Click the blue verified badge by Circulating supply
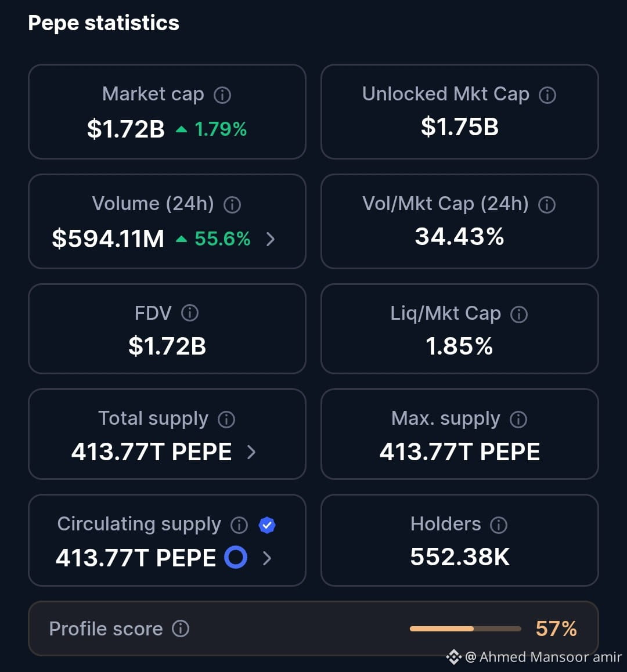 (266, 525)
